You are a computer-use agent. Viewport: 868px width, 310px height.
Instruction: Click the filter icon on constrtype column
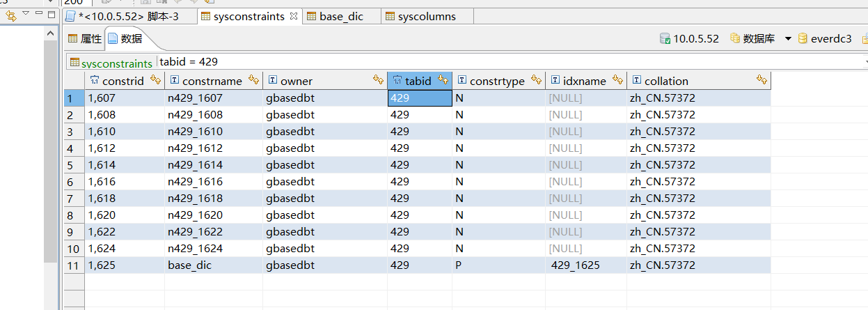pyautogui.click(x=537, y=80)
